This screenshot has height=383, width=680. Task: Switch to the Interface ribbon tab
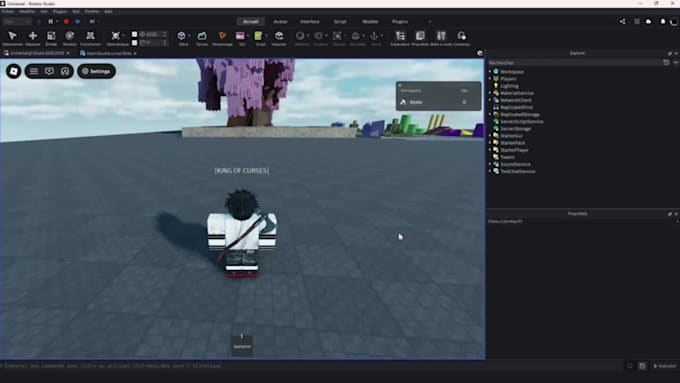pyautogui.click(x=310, y=21)
